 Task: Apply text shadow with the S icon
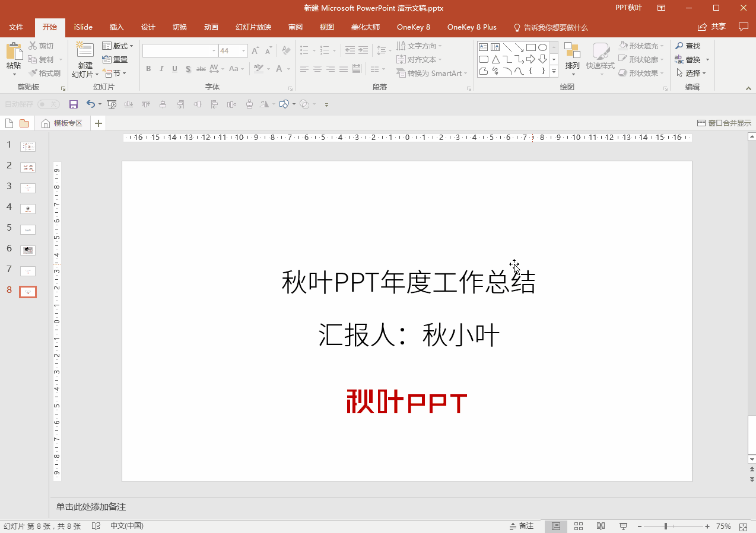point(188,69)
